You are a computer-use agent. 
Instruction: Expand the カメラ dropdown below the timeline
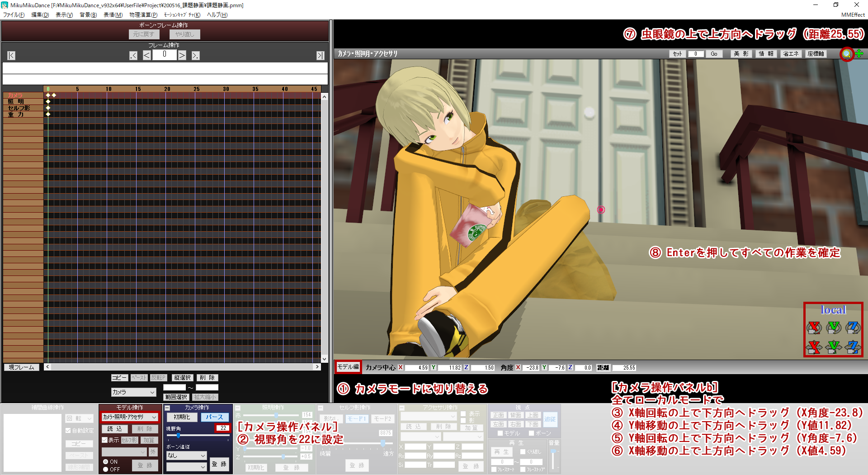click(133, 392)
